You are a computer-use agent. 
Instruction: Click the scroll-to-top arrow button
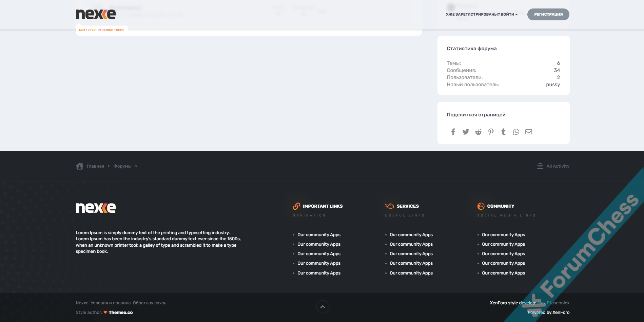pyautogui.click(x=323, y=307)
